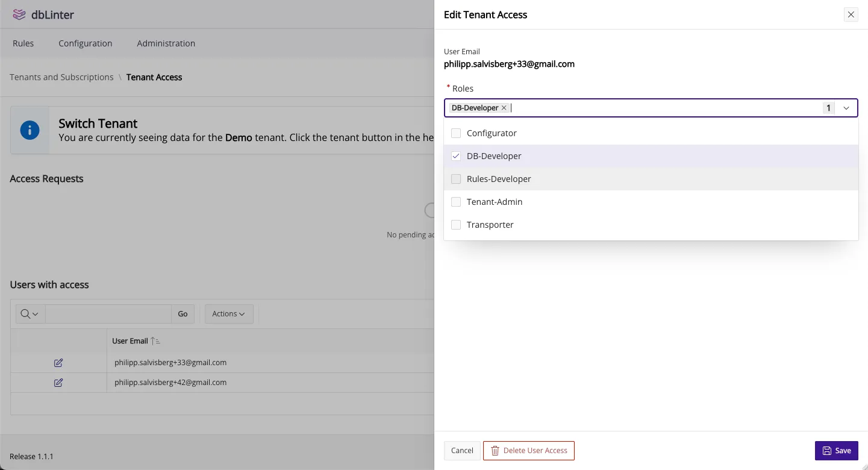Image resolution: width=868 pixels, height=470 pixels.
Task: Uncheck the DB-Developer role checkbox
Action: point(456,155)
